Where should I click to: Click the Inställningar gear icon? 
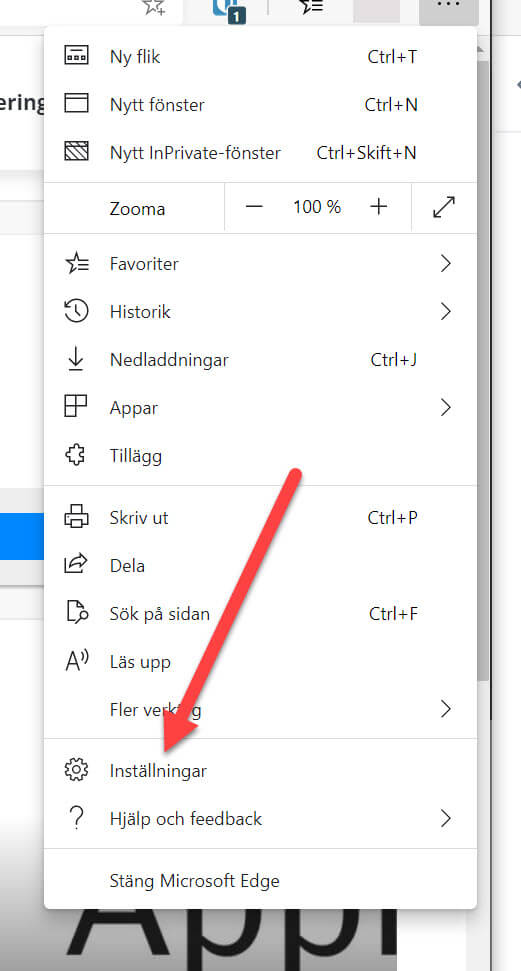pyautogui.click(x=76, y=770)
